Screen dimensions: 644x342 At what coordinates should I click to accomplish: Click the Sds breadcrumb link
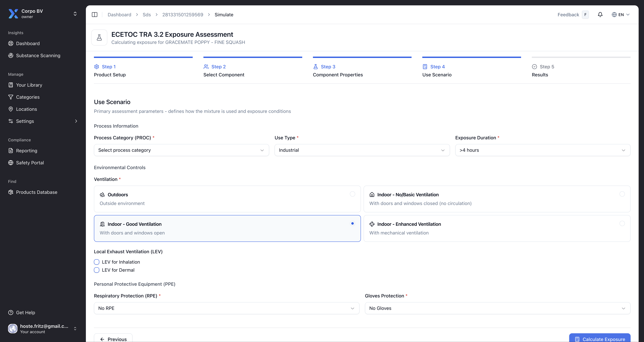click(x=147, y=15)
